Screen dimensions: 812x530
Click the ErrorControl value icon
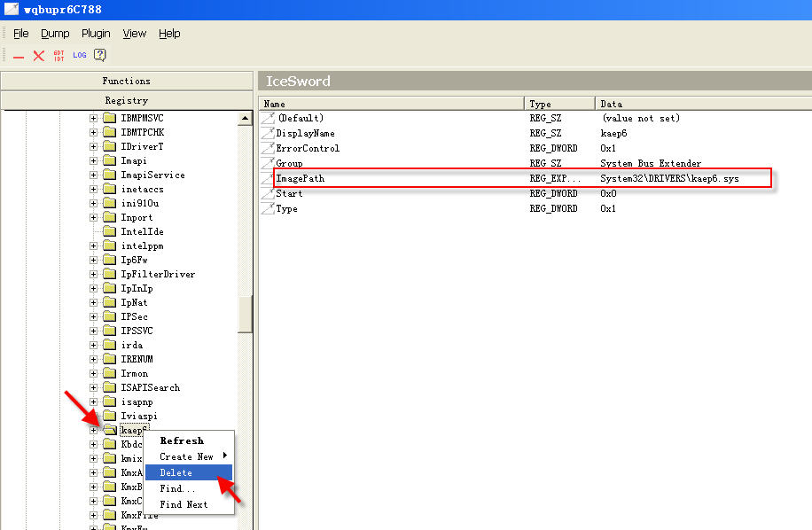point(268,148)
